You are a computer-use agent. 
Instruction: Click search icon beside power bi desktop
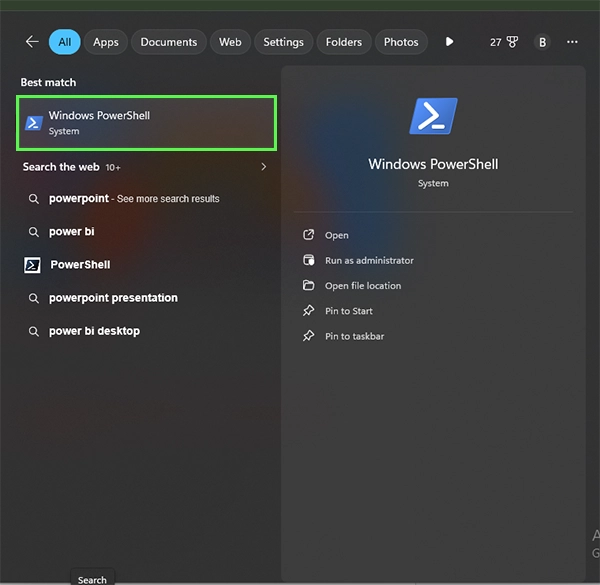tap(34, 331)
